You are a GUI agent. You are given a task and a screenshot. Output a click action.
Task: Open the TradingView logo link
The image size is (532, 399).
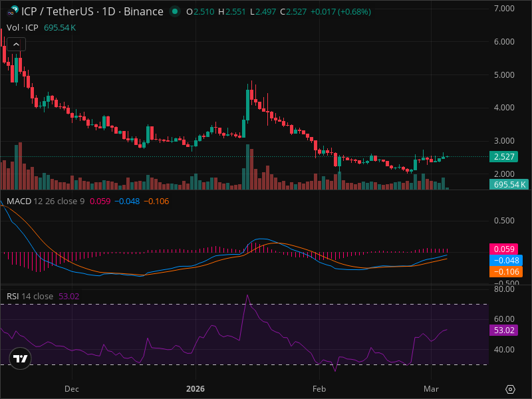[x=21, y=358]
